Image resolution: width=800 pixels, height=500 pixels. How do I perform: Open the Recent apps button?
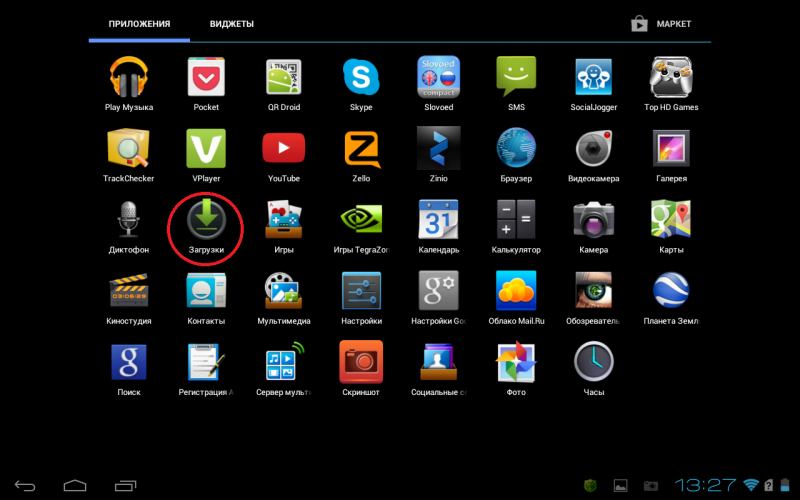(x=125, y=486)
